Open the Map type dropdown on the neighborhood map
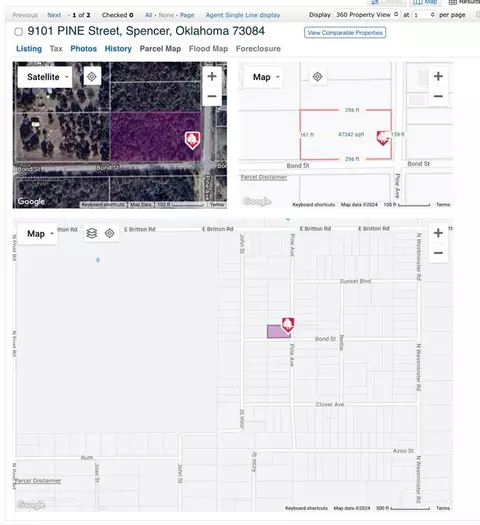480x525 pixels. point(37,234)
